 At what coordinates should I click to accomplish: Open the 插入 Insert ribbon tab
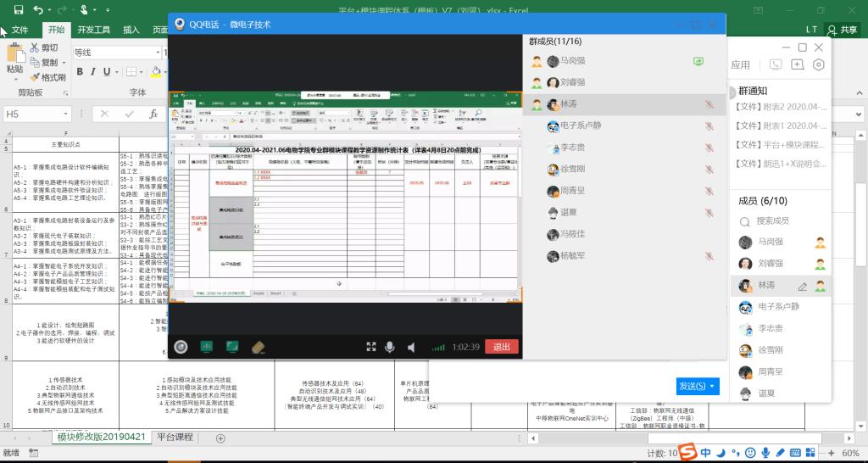pyautogui.click(x=131, y=30)
